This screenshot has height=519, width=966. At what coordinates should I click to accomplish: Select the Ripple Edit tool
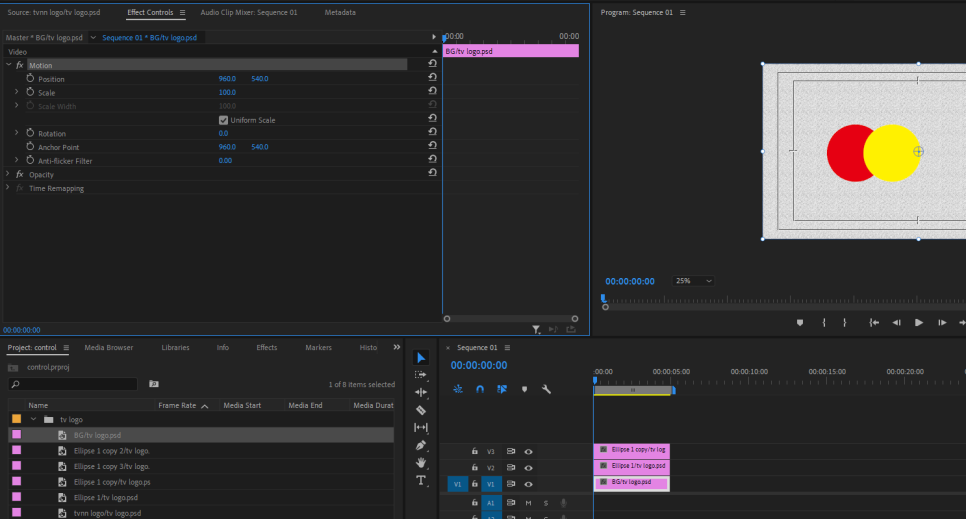click(x=421, y=392)
